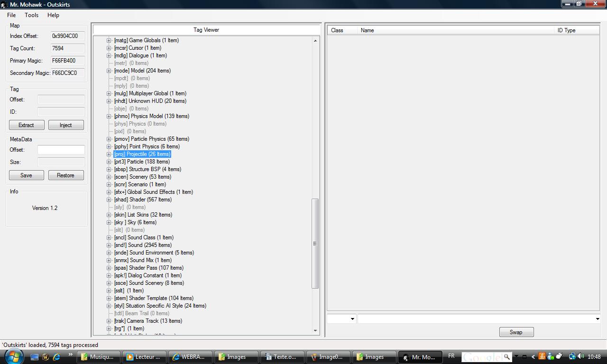Click the volume icon in system tray
This screenshot has width=607, height=364.
(x=581, y=356)
